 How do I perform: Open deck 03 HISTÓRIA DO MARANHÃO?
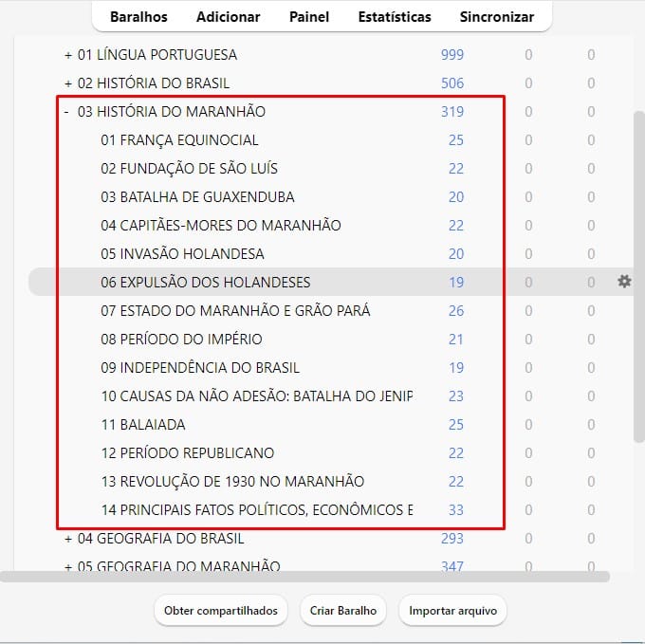(x=172, y=112)
